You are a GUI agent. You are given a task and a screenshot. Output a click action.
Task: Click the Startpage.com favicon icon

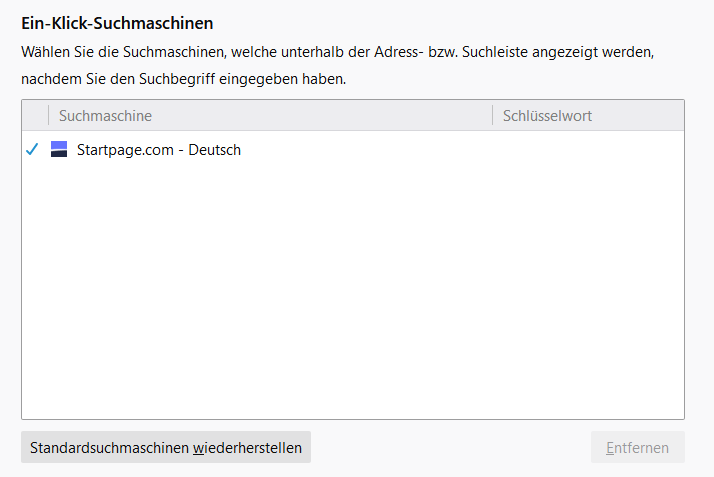(59, 150)
